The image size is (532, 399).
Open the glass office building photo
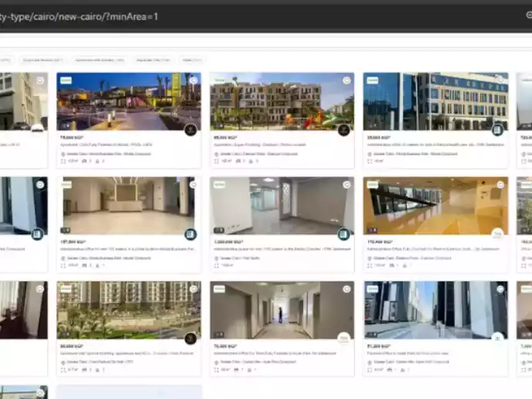pyautogui.click(x=435, y=101)
